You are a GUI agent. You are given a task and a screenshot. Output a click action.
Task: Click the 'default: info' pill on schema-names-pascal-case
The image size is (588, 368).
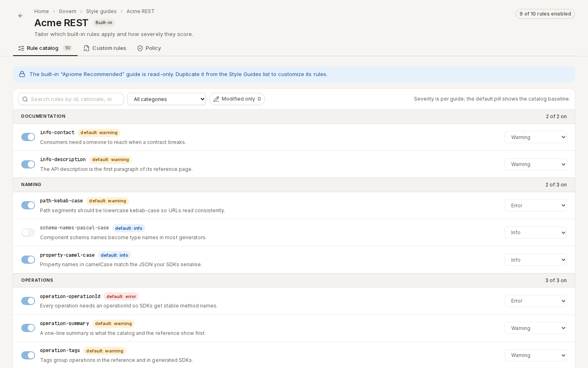pos(129,228)
